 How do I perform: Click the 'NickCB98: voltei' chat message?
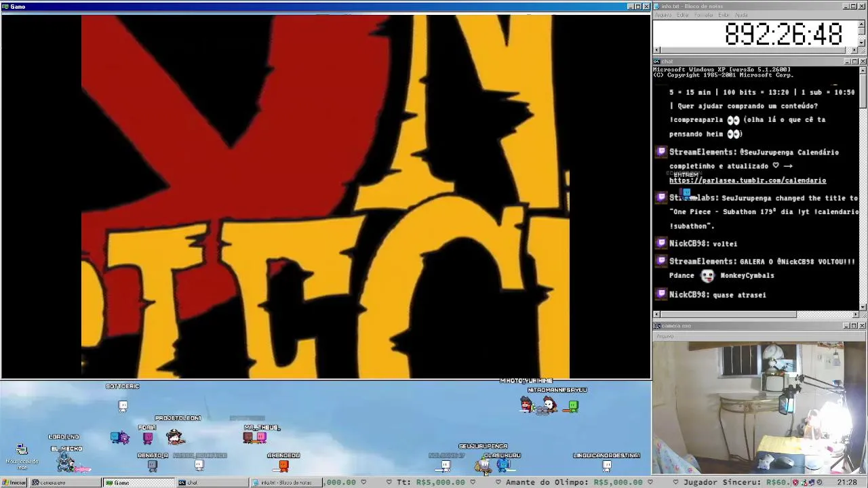tap(703, 243)
